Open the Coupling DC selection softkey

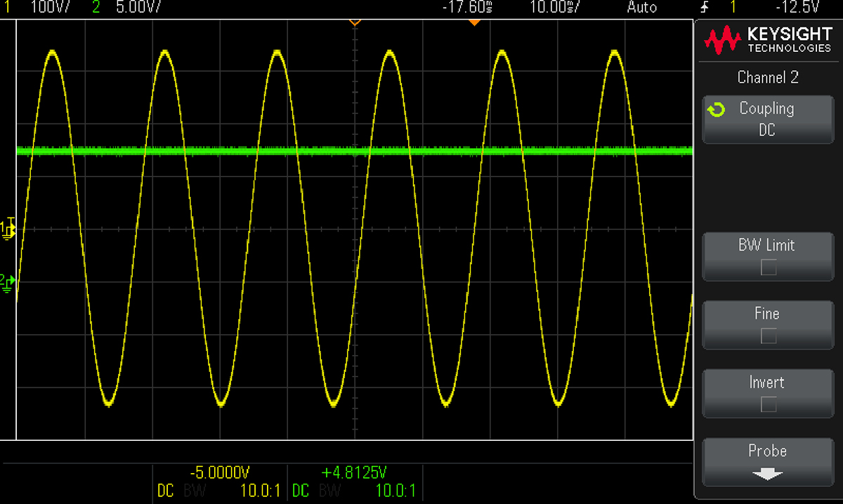click(x=767, y=119)
